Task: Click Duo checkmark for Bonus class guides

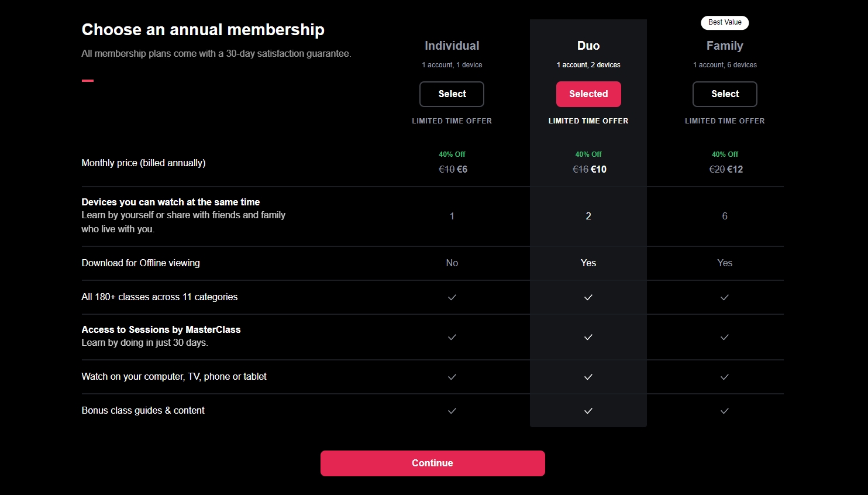Action: pyautogui.click(x=588, y=411)
